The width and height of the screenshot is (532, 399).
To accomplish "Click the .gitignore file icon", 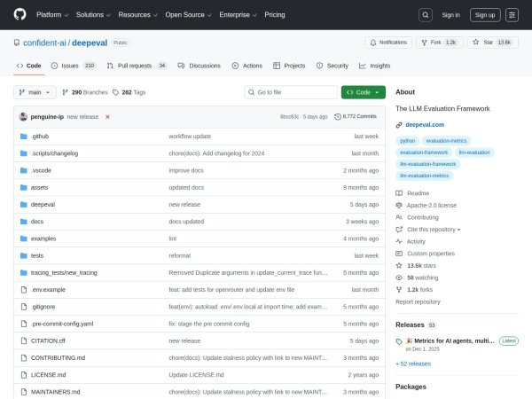I will pyautogui.click(x=24, y=307).
